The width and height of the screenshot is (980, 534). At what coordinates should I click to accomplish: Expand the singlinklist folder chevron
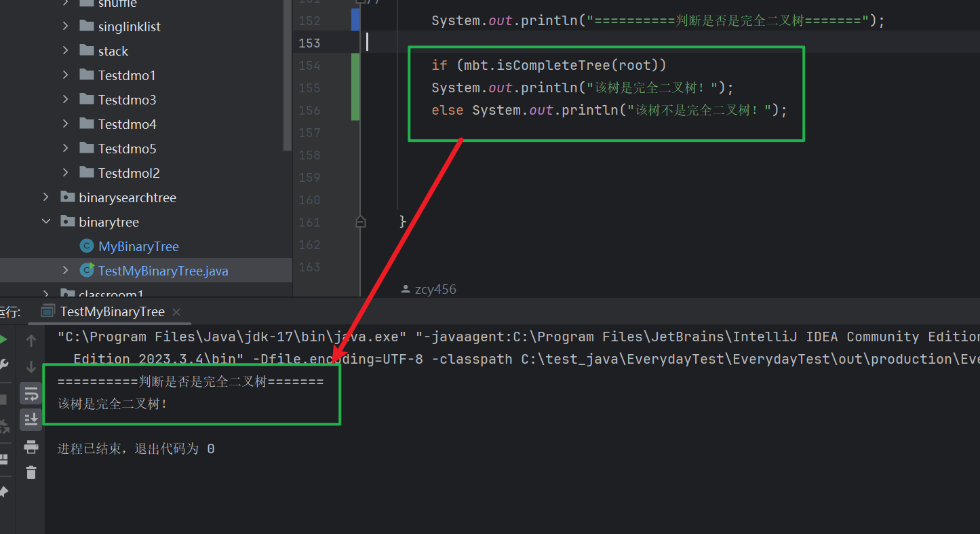(x=65, y=26)
